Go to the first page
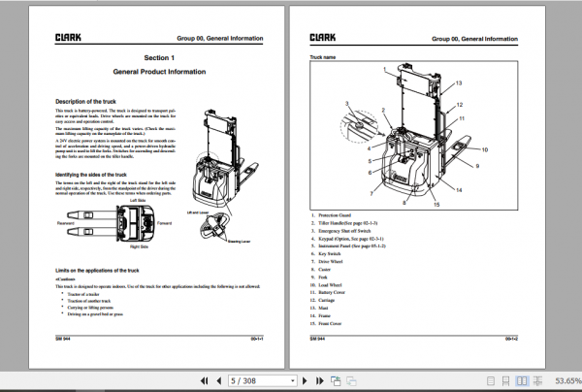The image size is (582, 392). tap(204, 381)
